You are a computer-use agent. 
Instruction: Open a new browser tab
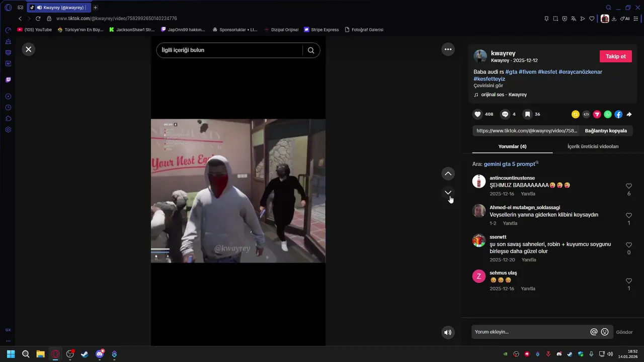click(x=95, y=8)
